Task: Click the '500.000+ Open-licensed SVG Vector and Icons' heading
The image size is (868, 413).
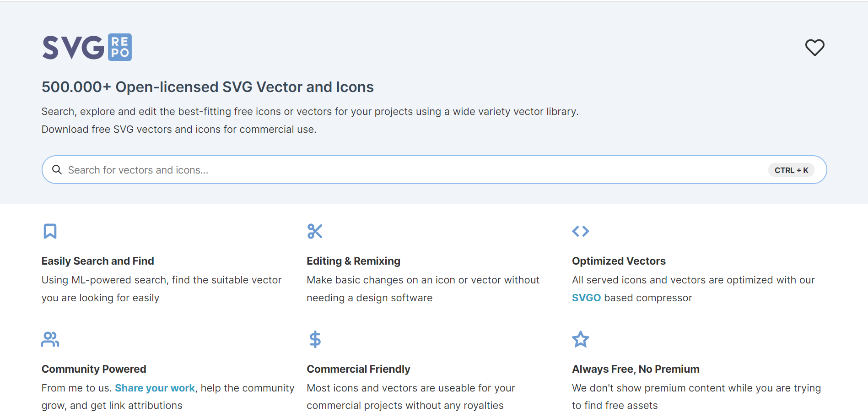Action: (x=208, y=87)
